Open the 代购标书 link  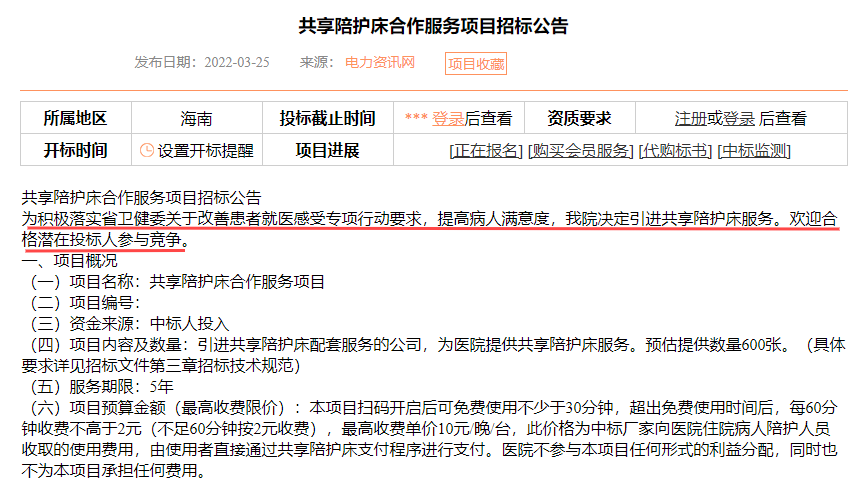(676, 151)
